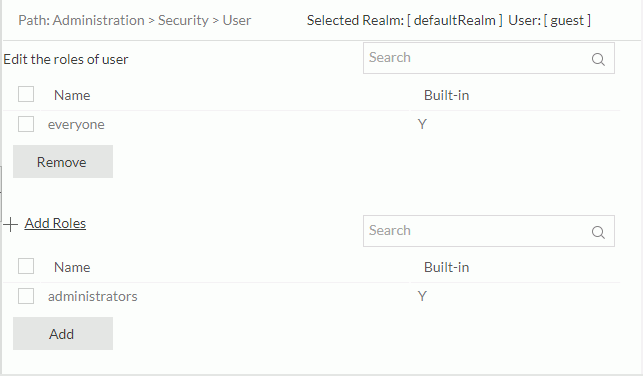This screenshot has width=643, height=376.
Task: Go to Security in the breadcrumb path
Action: click(183, 20)
